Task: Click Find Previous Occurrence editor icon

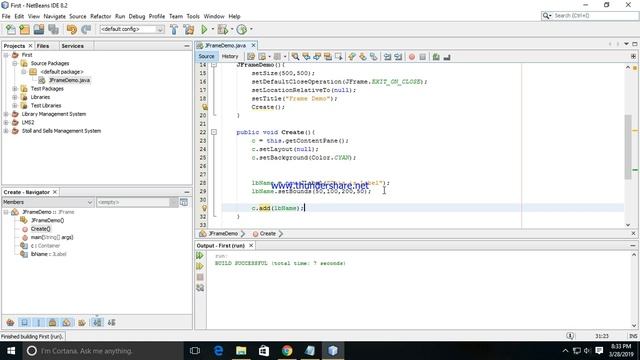Action: tap(306, 57)
